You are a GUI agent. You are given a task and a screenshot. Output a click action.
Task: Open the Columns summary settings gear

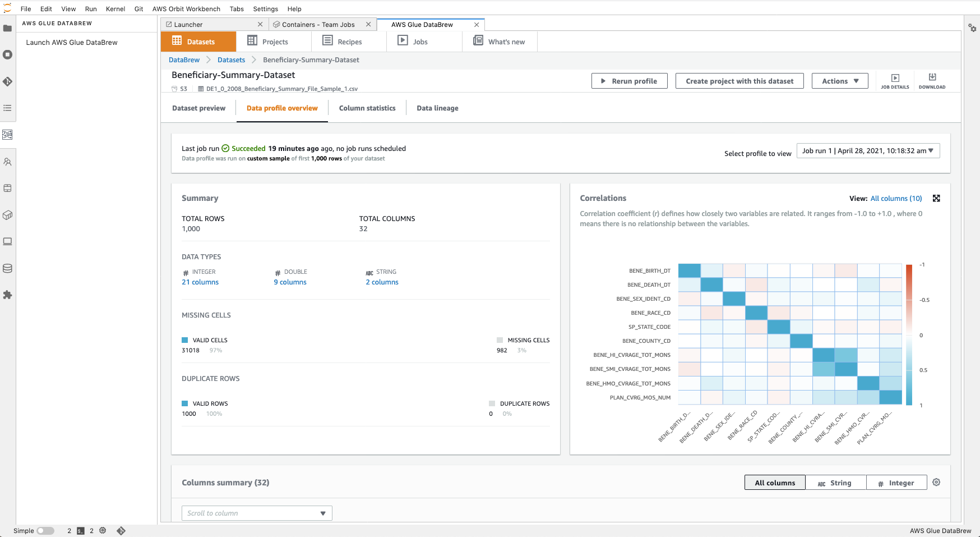pos(936,483)
